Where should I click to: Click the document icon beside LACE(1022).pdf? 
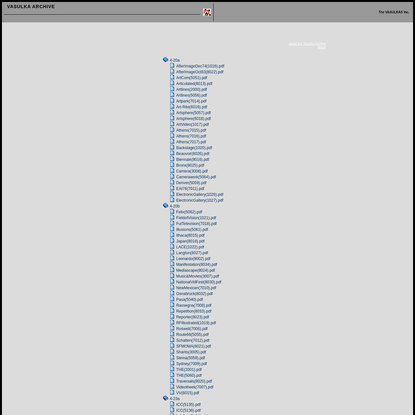[172, 246]
